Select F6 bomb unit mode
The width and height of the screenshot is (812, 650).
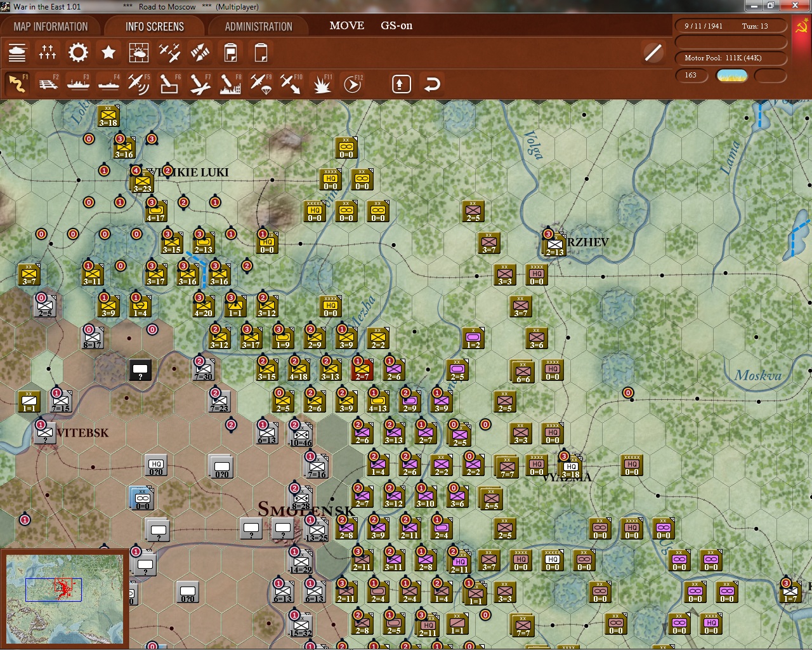pyautogui.click(x=169, y=84)
